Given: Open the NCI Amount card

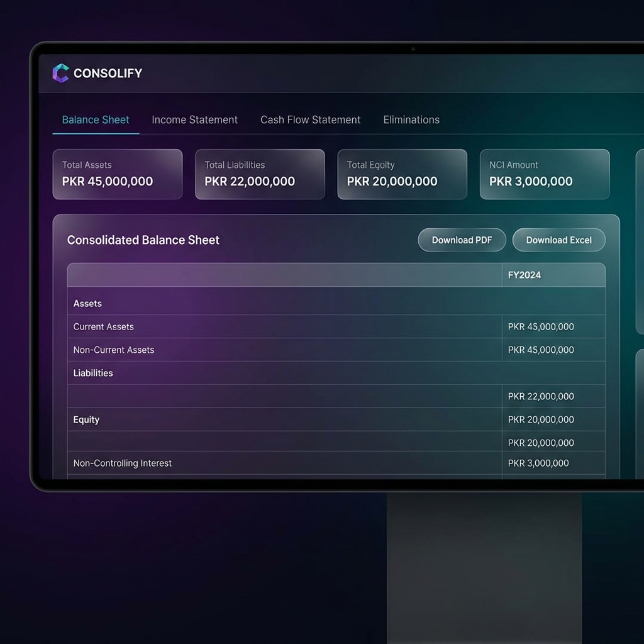Looking at the screenshot, I should point(544,174).
